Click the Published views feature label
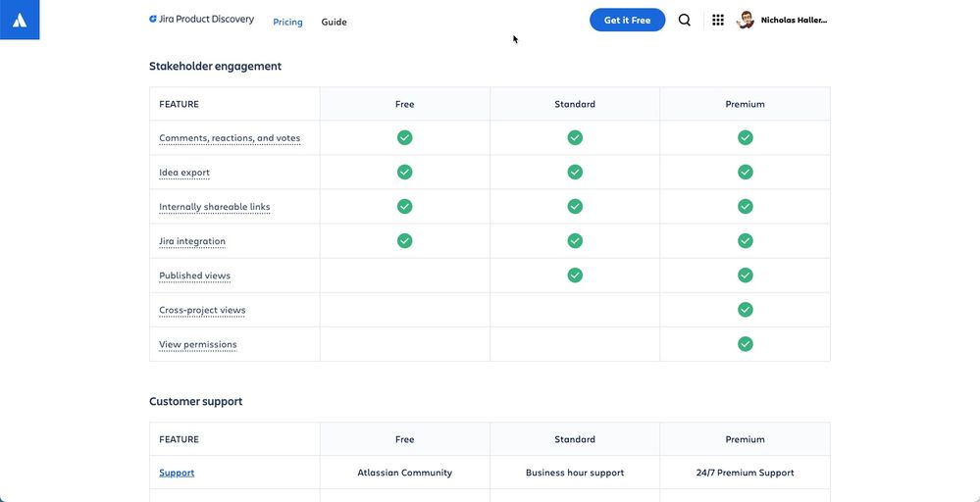Image resolution: width=980 pixels, height=502 pixels. (x=194, y=276)
